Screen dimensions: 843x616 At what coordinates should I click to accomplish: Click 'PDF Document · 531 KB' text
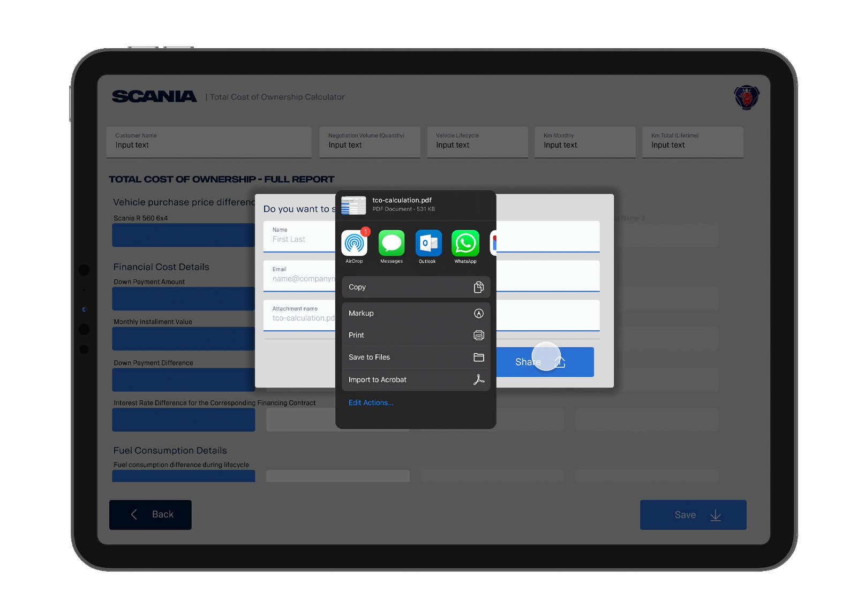[x=404, y=209]
